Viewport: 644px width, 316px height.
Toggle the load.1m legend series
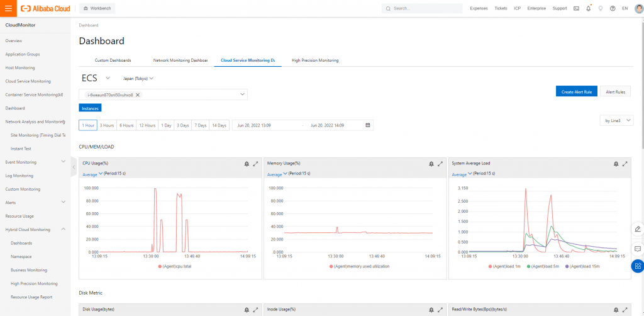506,266
